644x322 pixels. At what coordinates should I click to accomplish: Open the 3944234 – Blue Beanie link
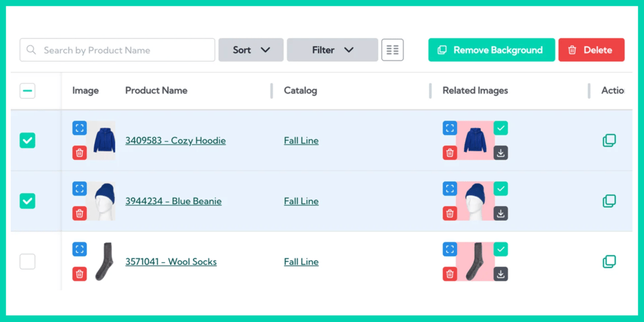click(x=173, y=201)
